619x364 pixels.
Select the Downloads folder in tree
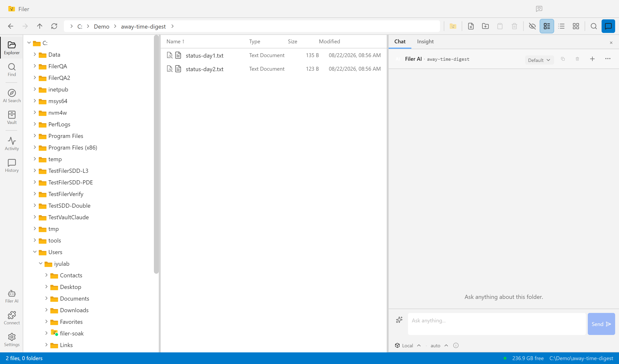coord(74,310)
